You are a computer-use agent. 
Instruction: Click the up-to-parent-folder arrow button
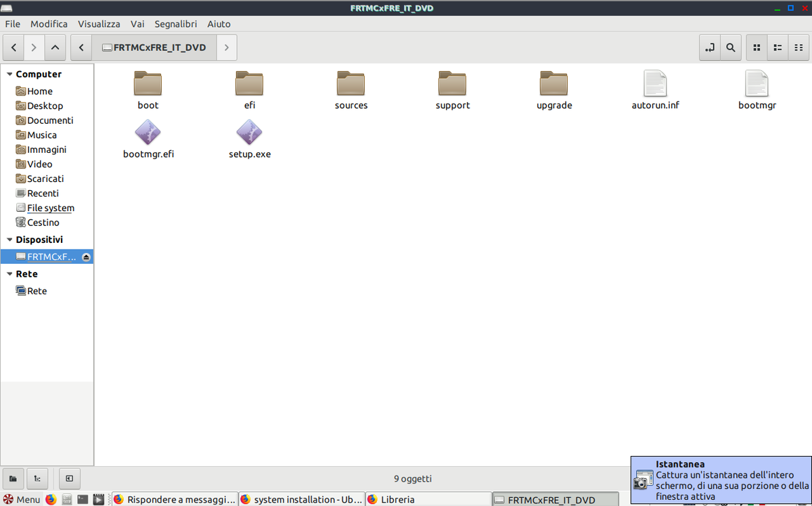click(x=55, y=48)
